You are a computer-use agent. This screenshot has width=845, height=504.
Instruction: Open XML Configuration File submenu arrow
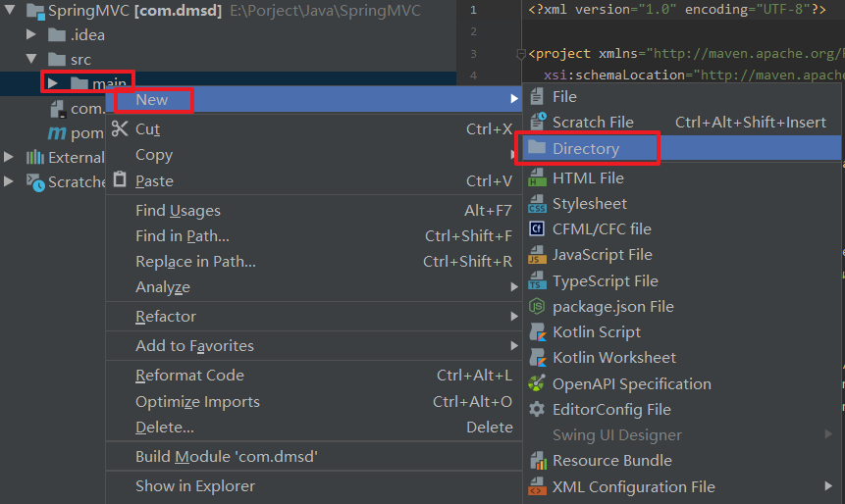tap(828, 486)
